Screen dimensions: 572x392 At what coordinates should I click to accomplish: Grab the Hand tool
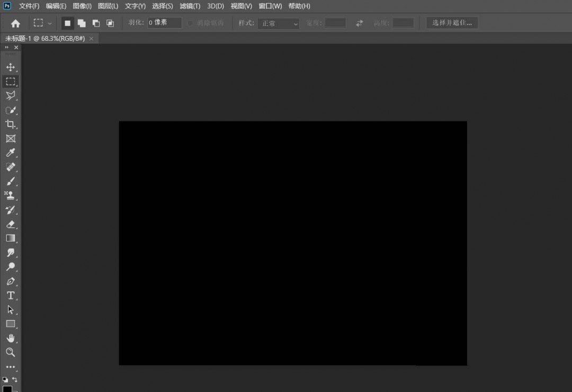(11, 338)
